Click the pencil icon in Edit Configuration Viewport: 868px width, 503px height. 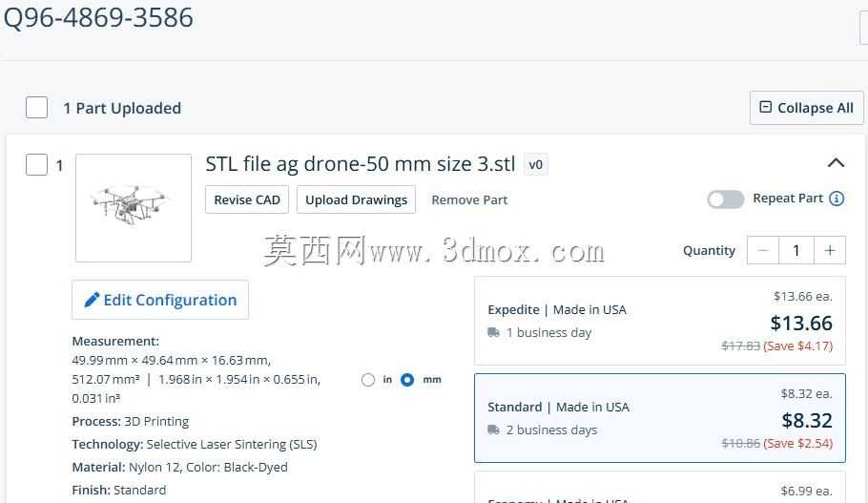92,300
